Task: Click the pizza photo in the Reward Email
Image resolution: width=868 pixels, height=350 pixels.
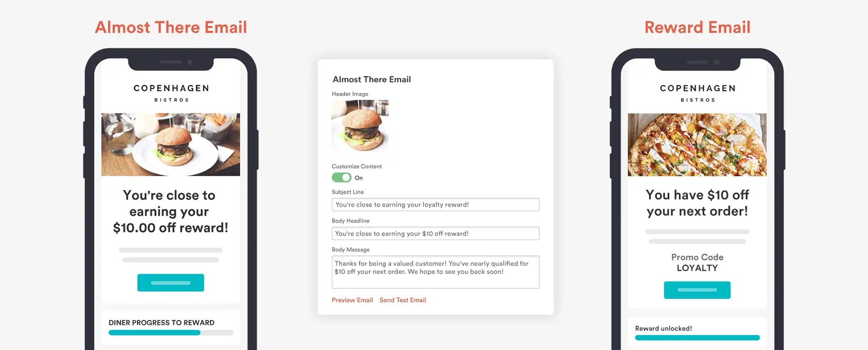Action: click(697, 144)
